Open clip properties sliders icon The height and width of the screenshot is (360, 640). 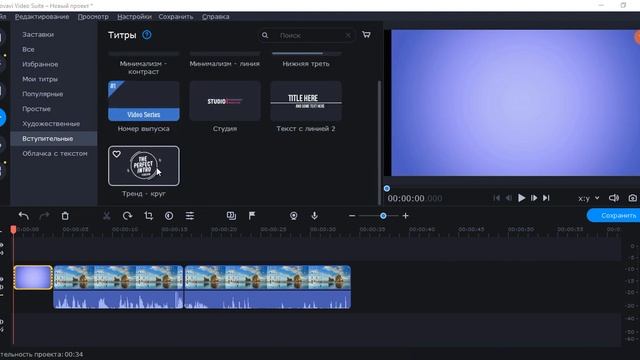190,216
